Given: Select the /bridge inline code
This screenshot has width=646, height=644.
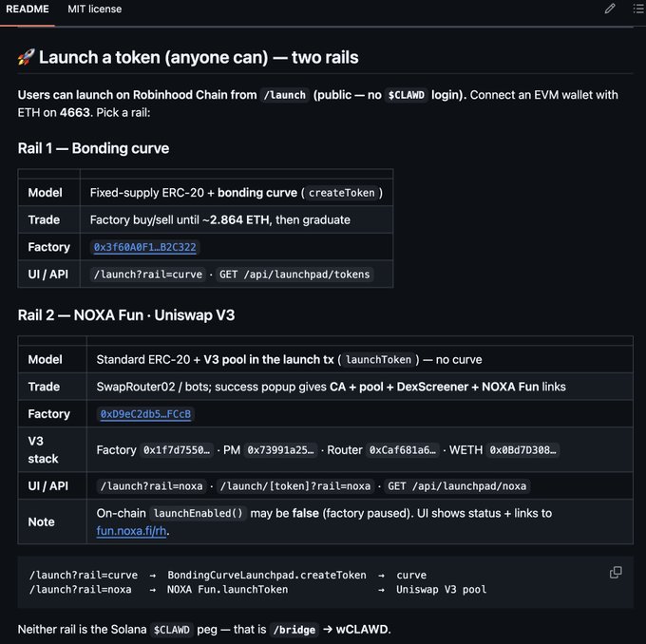Looking at the screenshot, I should coord(294,630).
